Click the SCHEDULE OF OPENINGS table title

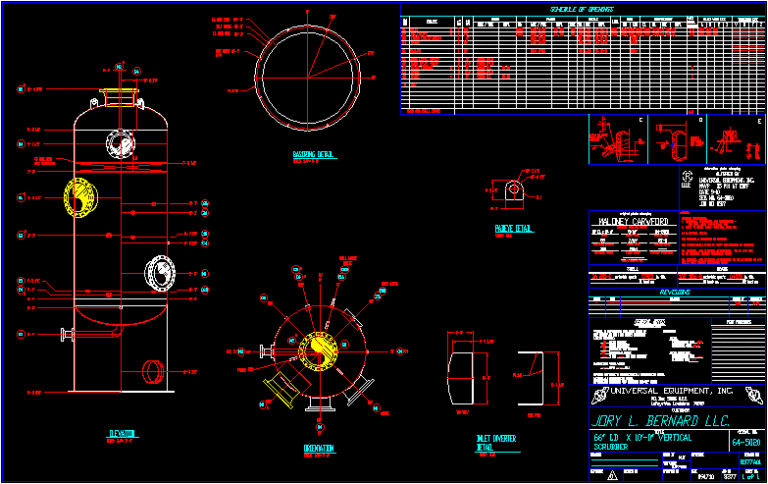coord(581,9)
